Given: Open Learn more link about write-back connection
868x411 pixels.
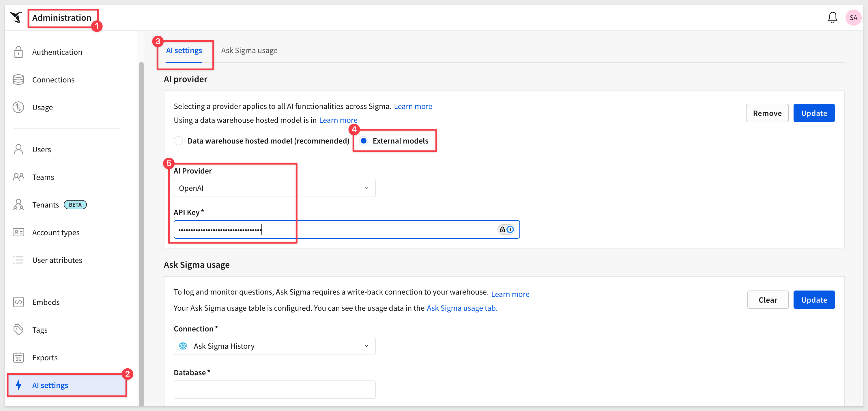Looking at the screenshot, I should point(510,294).
